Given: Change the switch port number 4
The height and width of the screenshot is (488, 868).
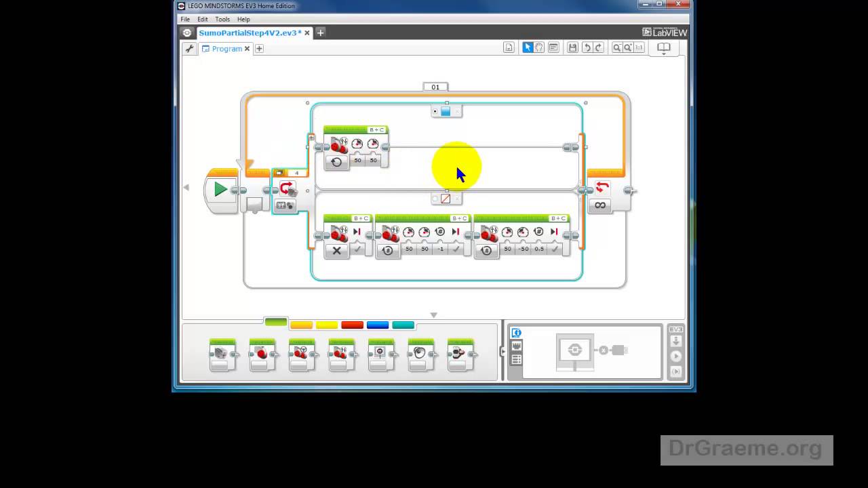Looking at the screenshot, I should click(x=296, y=173).
